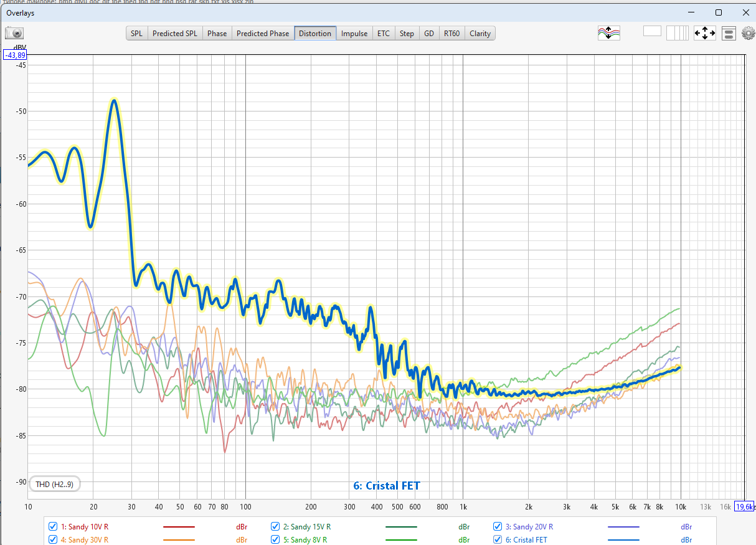Switch to the Predicted SPL tab
Screen dimensions: 756x545
pos(174,34)
